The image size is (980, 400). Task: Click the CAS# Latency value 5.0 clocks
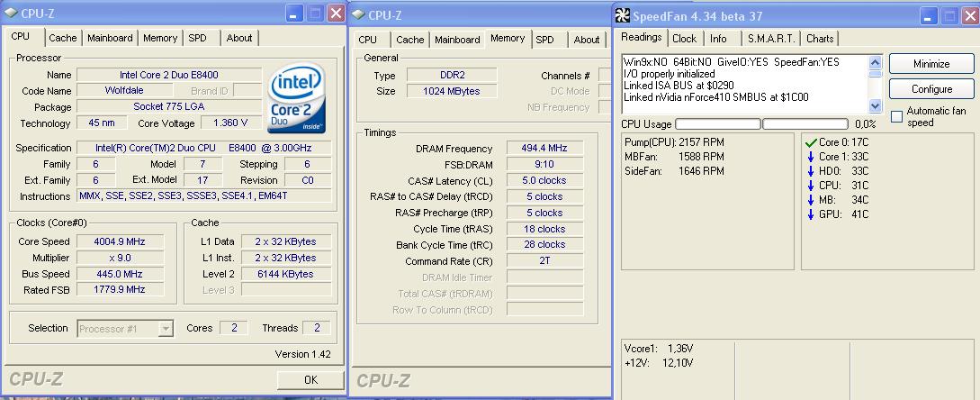[x=544, y=181]
